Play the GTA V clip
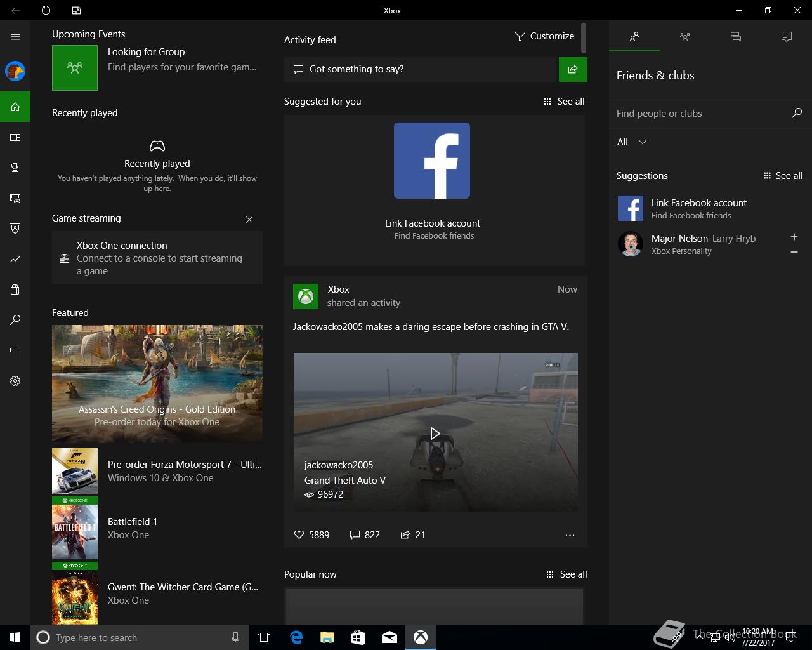The width and height of the screenshot is (812, 650). (x=435, y=433)
